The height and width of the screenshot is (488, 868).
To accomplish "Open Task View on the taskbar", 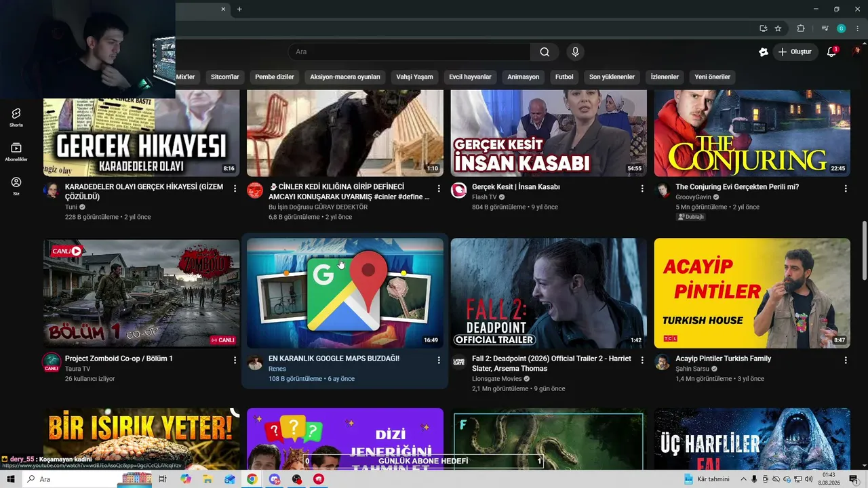I will tap(163, 479).
